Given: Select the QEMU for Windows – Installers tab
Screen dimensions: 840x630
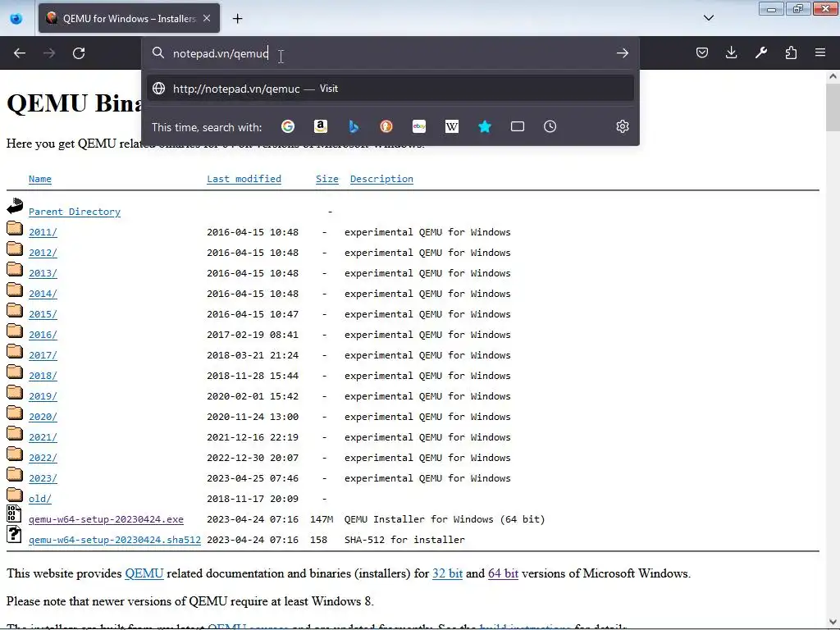Looking at the screenshot, I should click(129, 18).
